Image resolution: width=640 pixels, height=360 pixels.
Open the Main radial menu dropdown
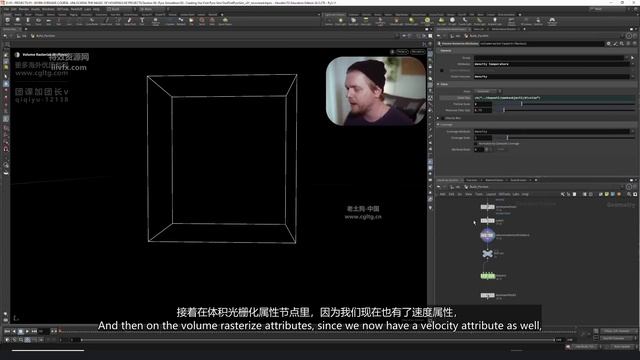153,9
